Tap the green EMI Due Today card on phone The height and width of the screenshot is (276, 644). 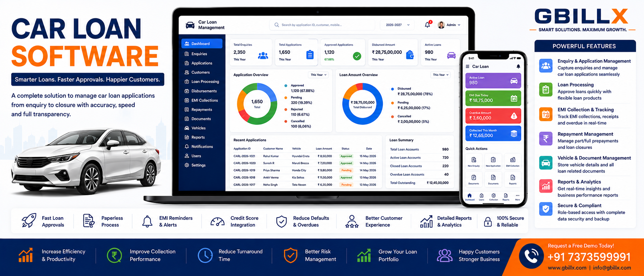point(493,98)
